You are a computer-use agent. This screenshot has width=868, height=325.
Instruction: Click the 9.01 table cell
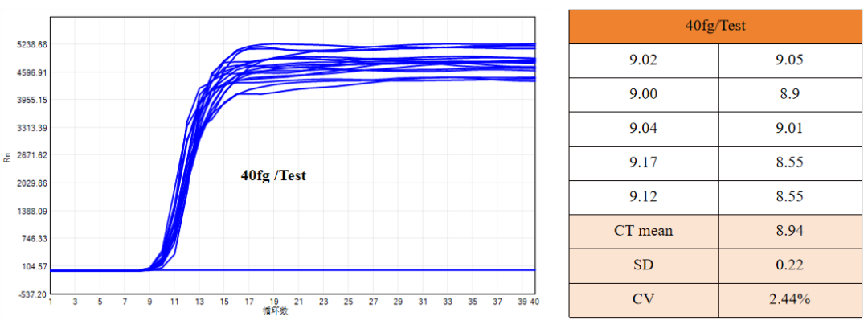click(792, 129)
